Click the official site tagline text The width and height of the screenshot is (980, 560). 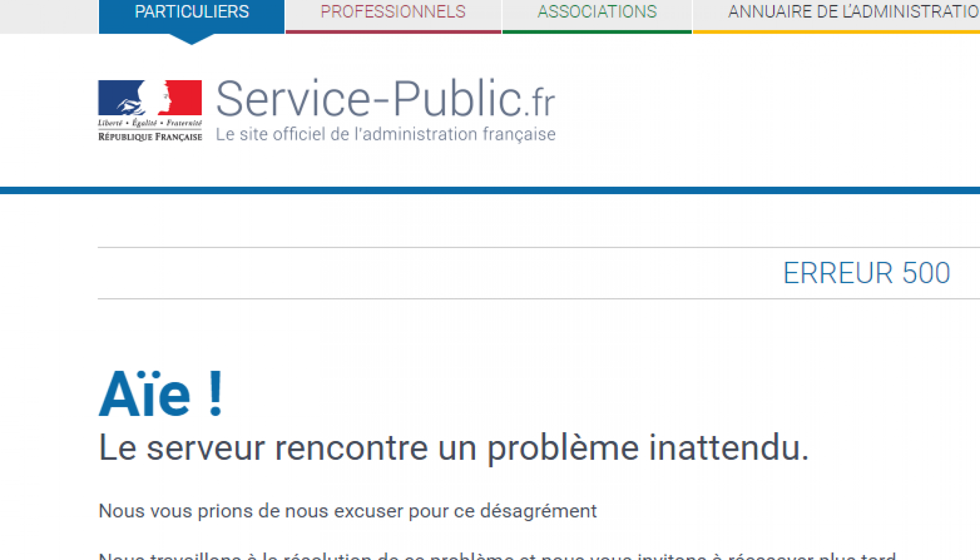point(385,134)
